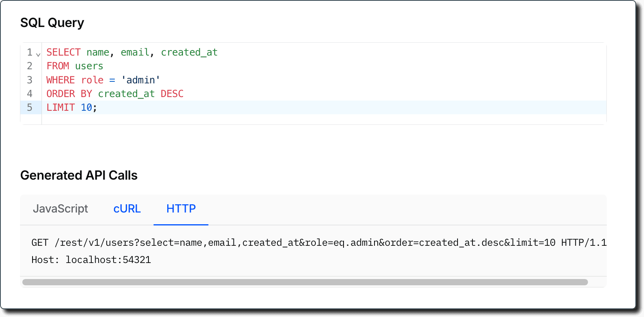
Task: Click the empty editor area below line 5
Action: tap(313, 119)
